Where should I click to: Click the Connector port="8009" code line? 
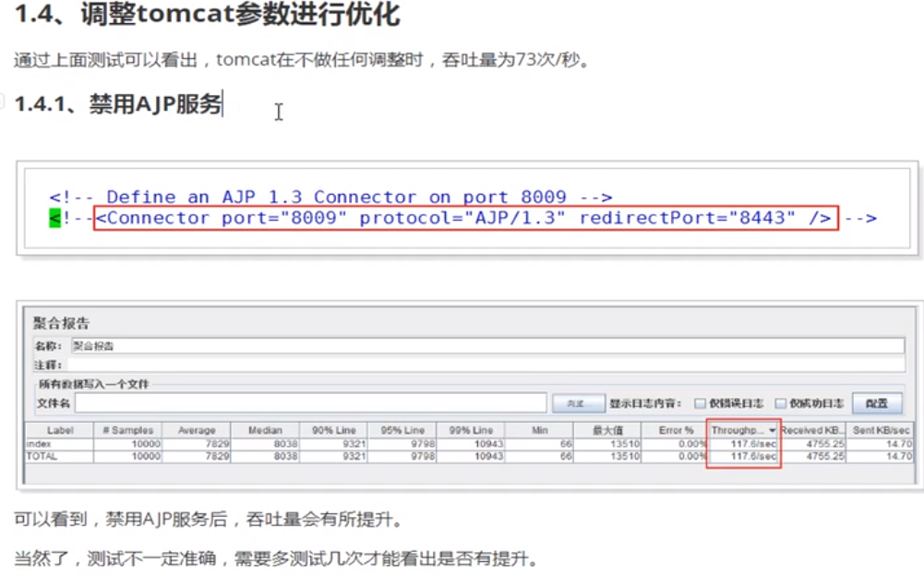[x=465, y=218]
